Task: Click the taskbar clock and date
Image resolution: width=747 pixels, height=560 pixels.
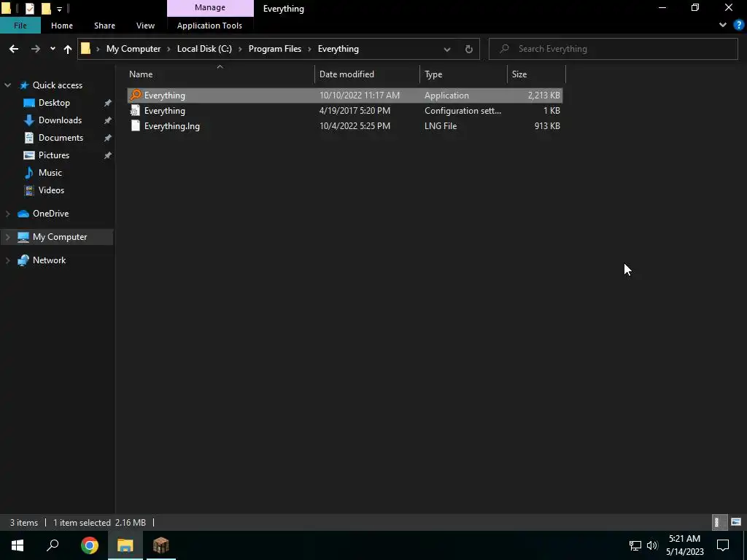Action: click(684, 545)
